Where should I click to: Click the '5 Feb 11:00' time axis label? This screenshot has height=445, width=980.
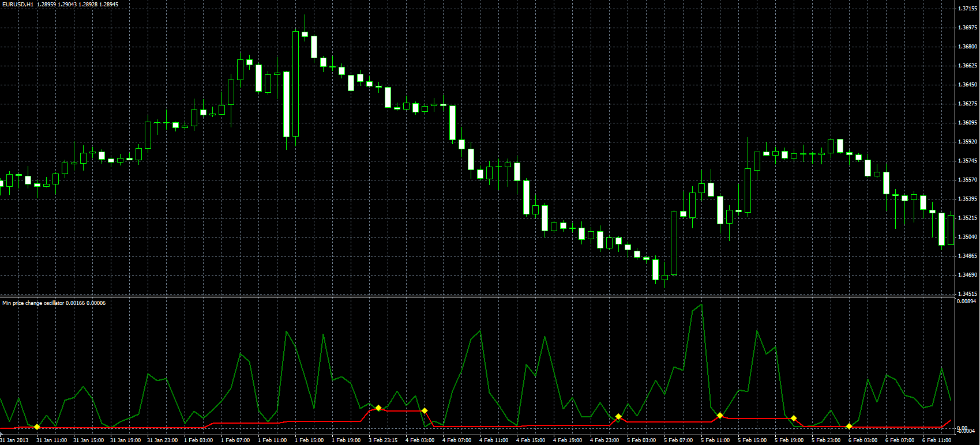(x=715, y=440)
